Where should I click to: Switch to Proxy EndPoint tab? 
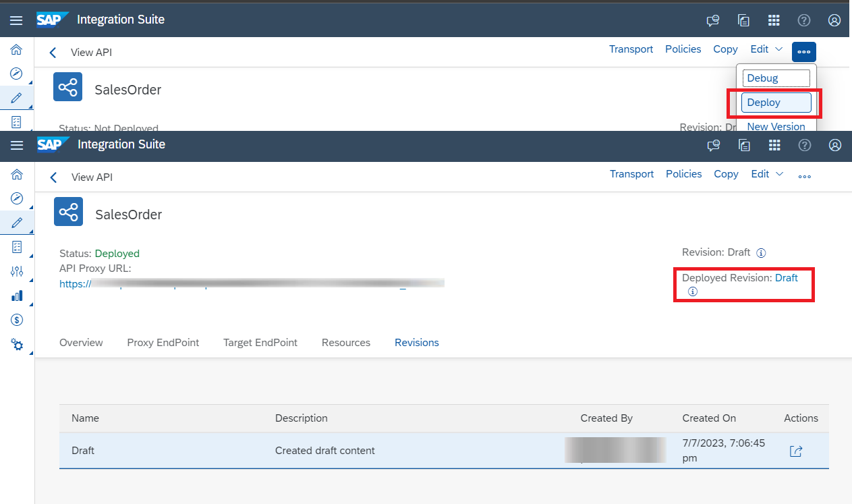[x=163, y=343]
